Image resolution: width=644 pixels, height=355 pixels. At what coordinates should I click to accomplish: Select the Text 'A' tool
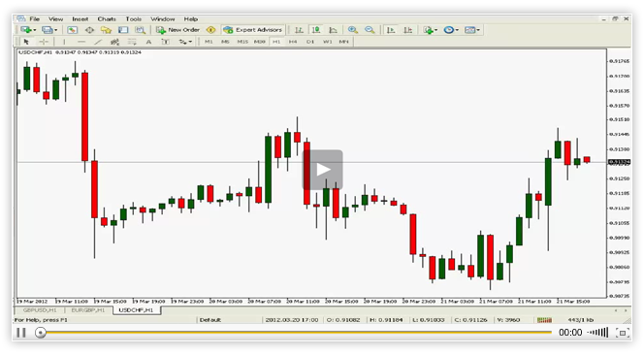[x=148, y=42]
